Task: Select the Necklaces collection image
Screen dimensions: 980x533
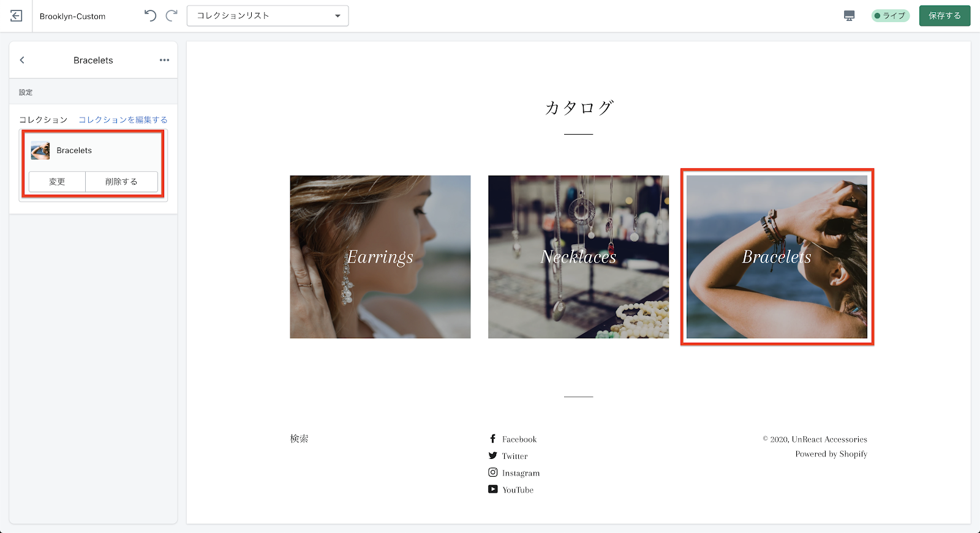Action: [x=578, y=257]
